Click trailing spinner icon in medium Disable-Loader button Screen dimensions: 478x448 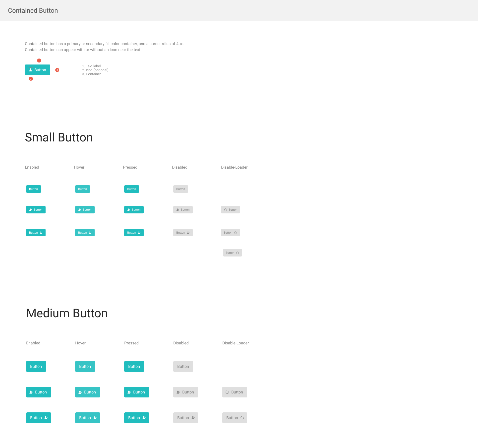click(242, 418)
